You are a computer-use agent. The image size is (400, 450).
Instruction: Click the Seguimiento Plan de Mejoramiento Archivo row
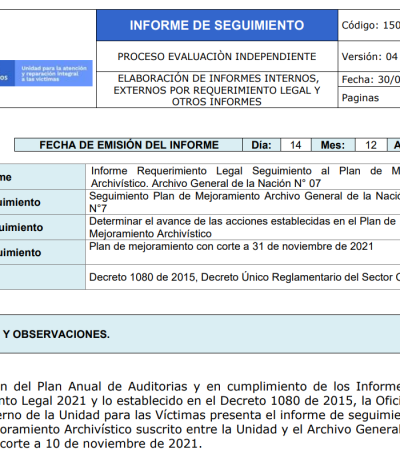tap(243, 202)
